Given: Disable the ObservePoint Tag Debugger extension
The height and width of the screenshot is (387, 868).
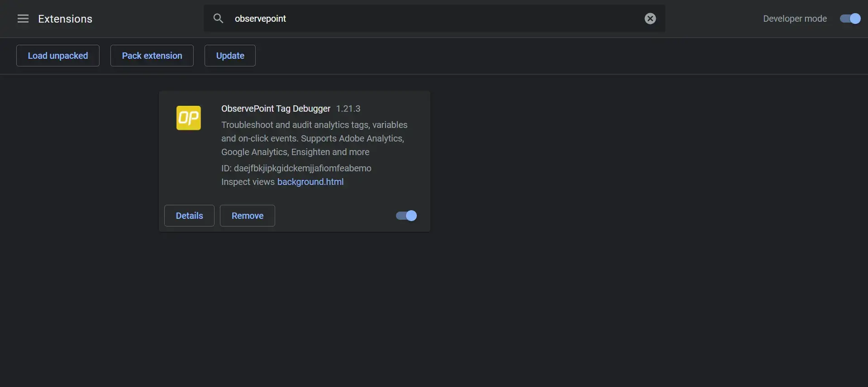Looking at the screenshot, I should (406, 216).
